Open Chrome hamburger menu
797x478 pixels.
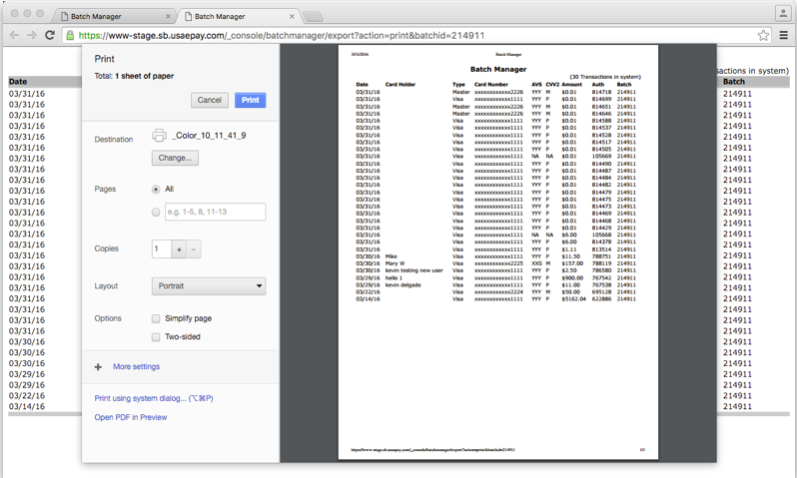tap(783, 35)
